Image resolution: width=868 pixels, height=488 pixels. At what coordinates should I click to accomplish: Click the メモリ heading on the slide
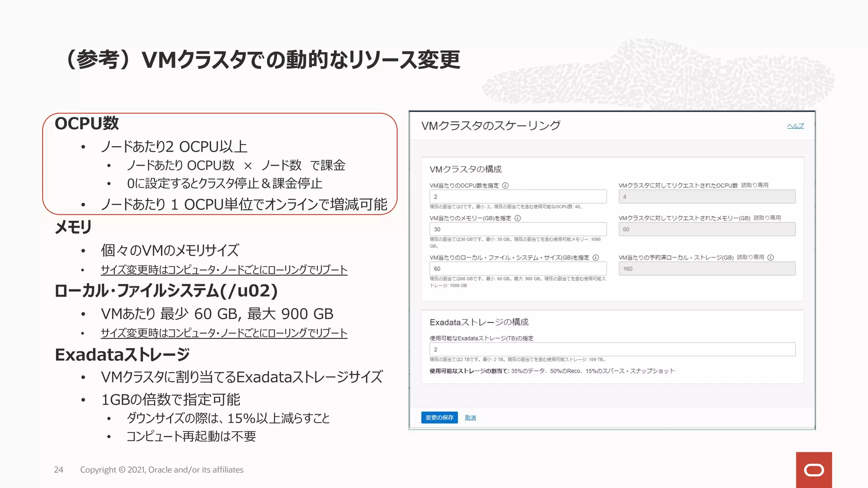(x=73, y=227)
